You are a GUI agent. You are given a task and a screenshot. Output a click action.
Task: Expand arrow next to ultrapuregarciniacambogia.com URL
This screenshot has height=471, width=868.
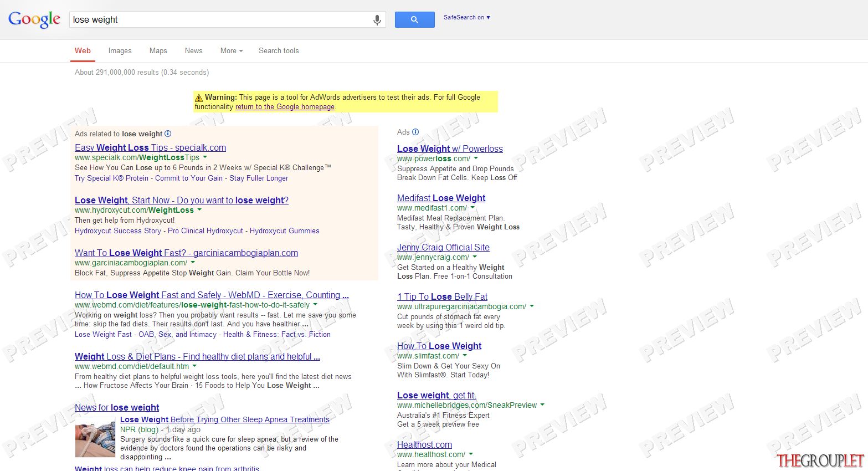coord(532,306)
